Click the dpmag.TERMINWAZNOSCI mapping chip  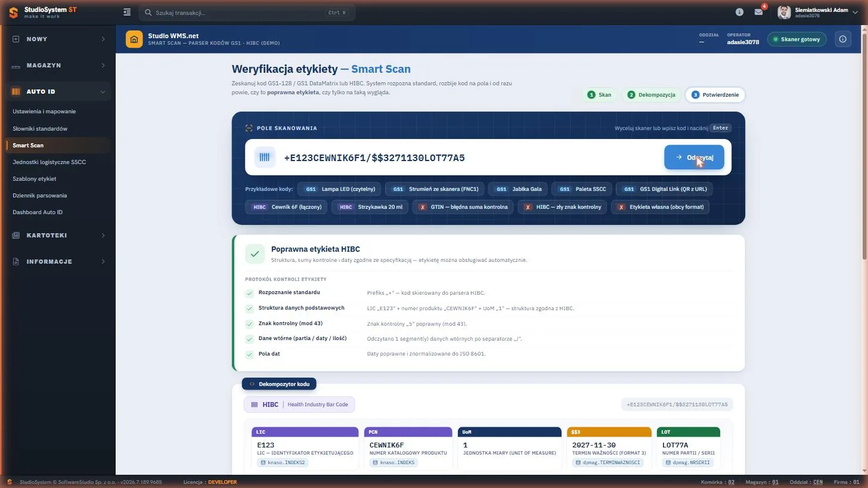(x=607, y=462)
